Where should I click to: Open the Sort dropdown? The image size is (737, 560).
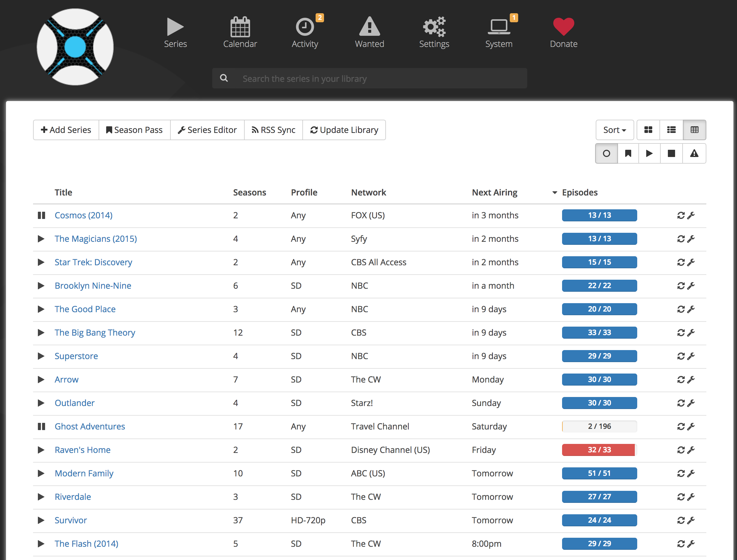click(x=614, y=130)
